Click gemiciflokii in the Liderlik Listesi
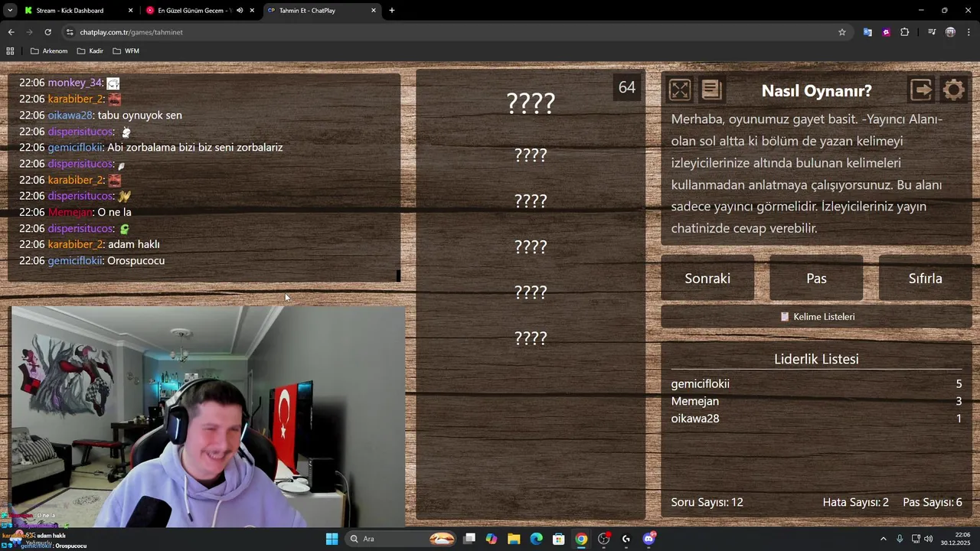980x551 pixels. coord(700,384)
